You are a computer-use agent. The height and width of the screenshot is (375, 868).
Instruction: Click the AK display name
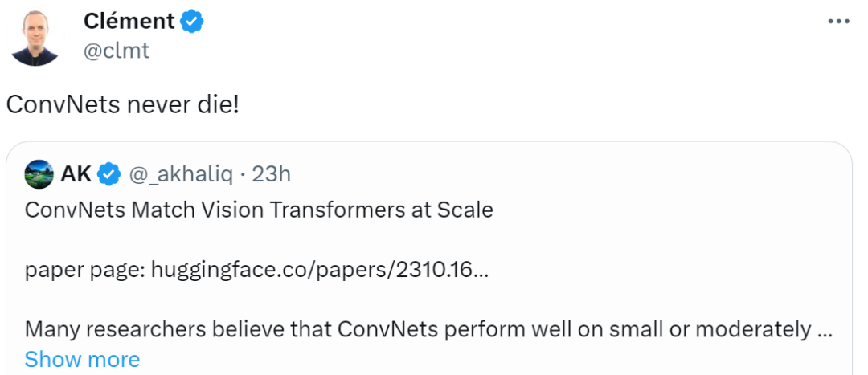tap(76, 173)
